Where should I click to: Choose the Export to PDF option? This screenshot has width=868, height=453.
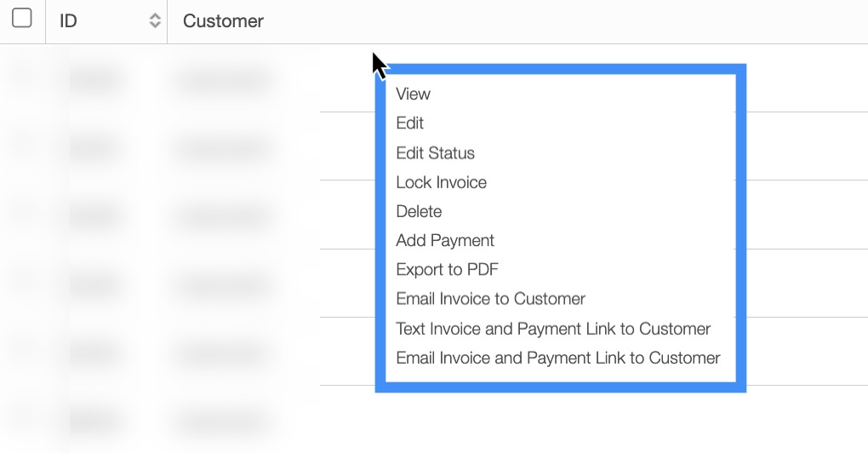(448, 270)
